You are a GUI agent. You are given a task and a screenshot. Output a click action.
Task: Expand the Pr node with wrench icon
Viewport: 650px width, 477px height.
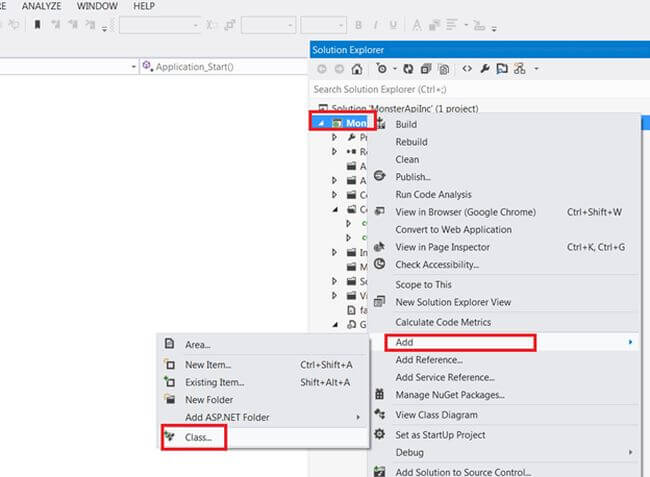[x=335, y=137]
